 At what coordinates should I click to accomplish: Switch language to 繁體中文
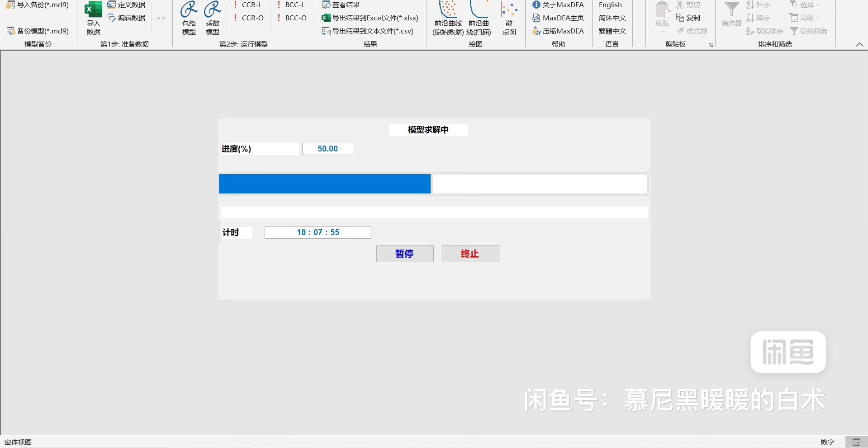(612, 31)
